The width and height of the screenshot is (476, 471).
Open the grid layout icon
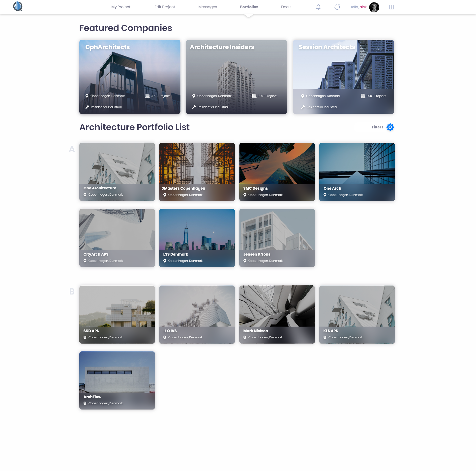(x=391, y=7)
